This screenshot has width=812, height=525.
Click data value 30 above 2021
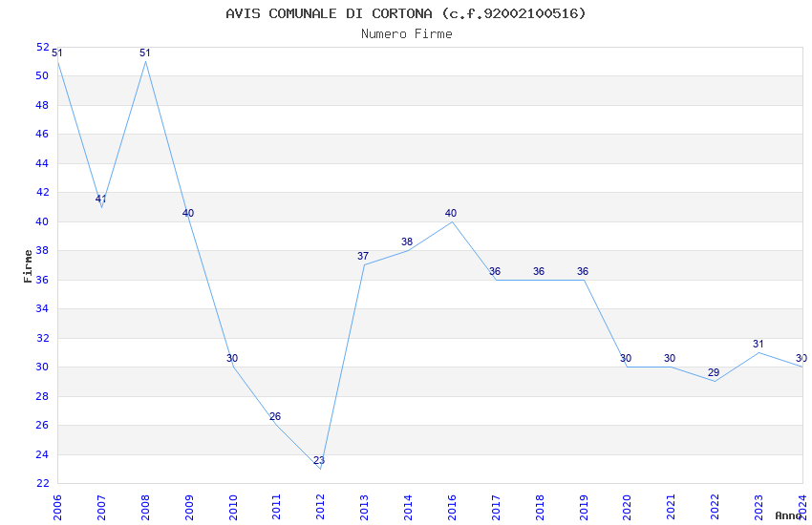pos(670,359)
